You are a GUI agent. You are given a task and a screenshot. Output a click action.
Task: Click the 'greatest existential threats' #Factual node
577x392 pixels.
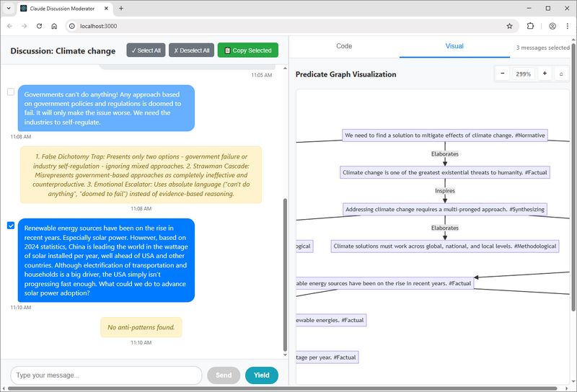pyautogui.click(x=445, y=172)
